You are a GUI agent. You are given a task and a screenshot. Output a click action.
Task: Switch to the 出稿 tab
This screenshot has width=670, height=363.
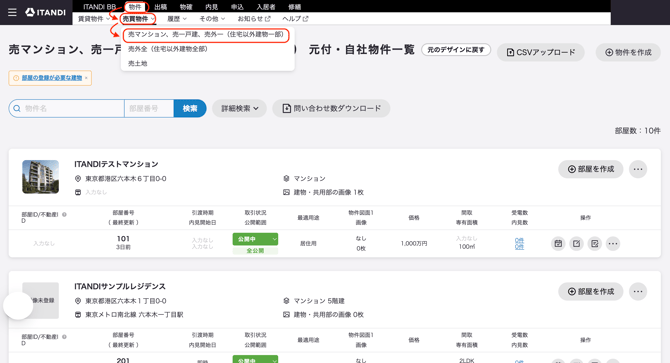tap(161, 7)
